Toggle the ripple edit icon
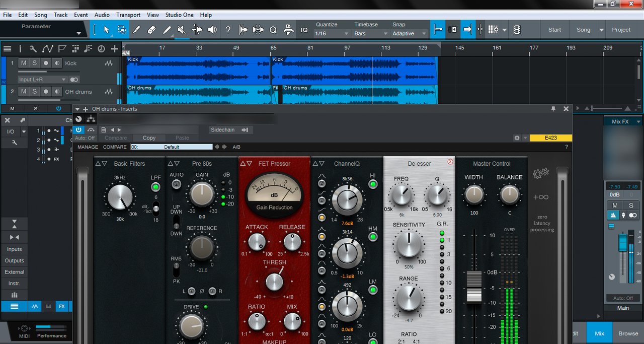 point(453,30)
